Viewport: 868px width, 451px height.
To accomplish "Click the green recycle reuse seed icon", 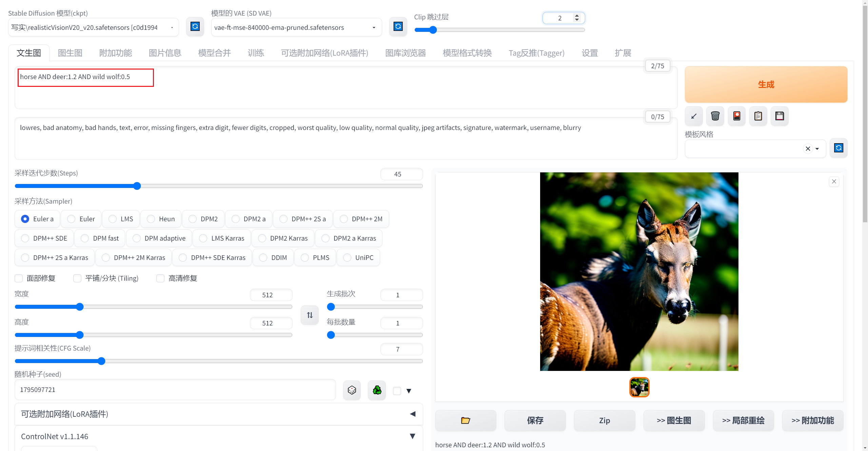I will pos(377,390).
